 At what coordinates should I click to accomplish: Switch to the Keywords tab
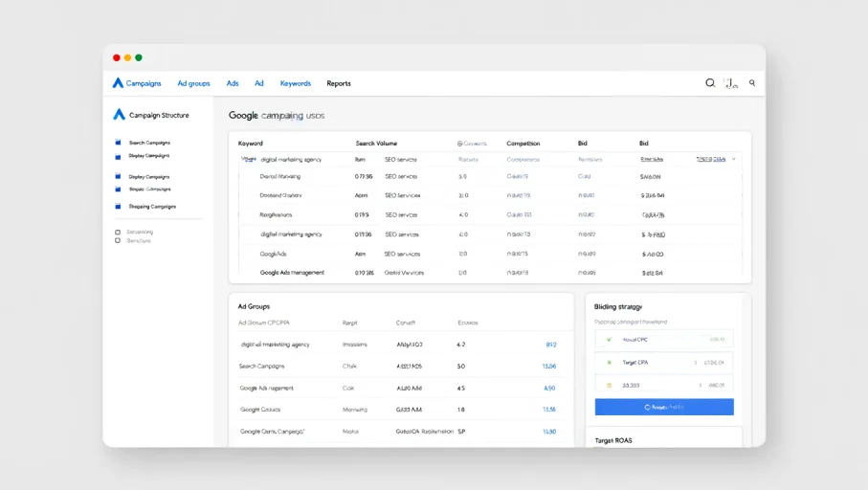[x=295, y=83]
